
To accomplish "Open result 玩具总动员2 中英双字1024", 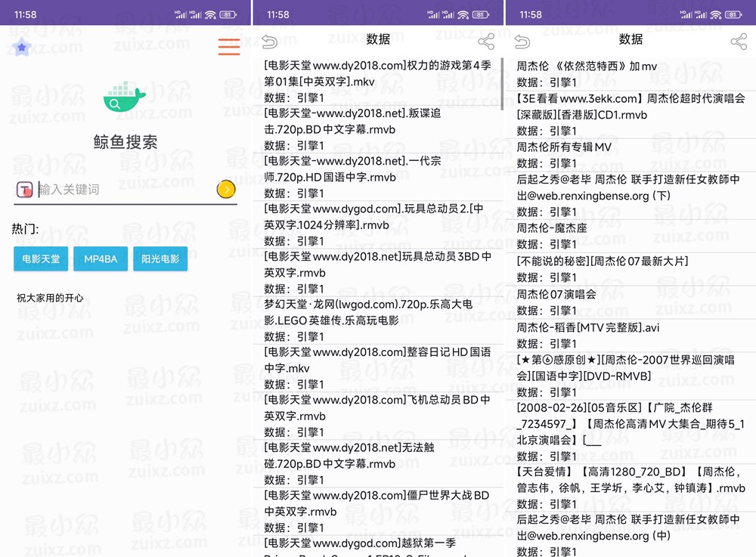I will tap(377, 224).
